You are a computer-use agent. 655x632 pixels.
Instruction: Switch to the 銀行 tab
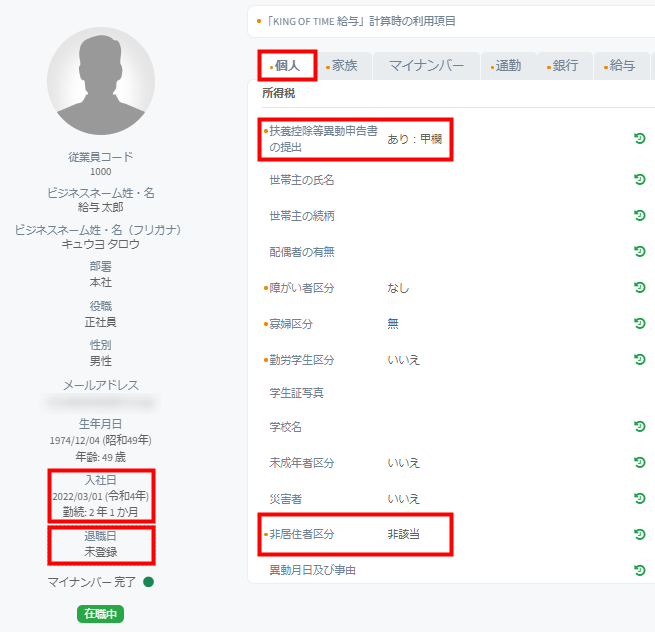click(565, 66)
